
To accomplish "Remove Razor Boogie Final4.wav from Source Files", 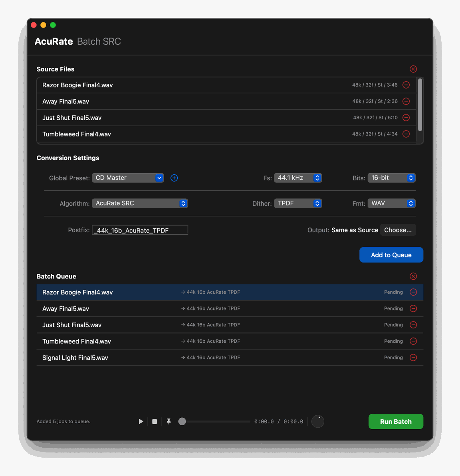I will (406, 85).
